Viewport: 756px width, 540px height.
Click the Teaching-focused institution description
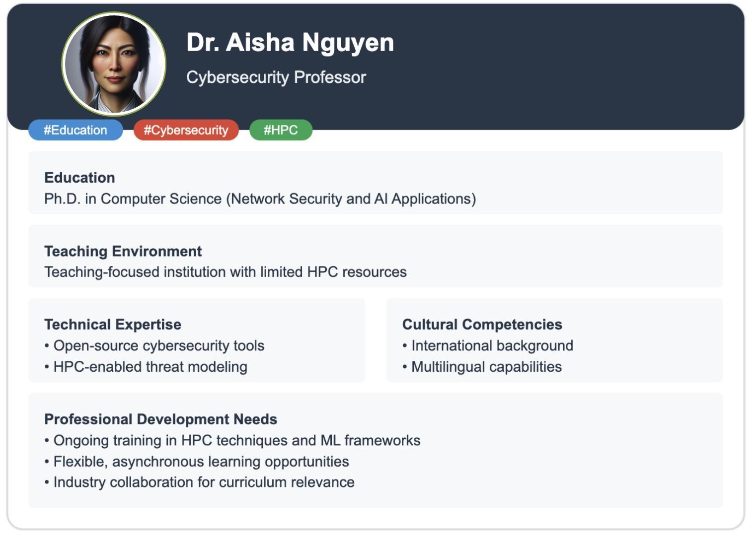click(225, 272)
